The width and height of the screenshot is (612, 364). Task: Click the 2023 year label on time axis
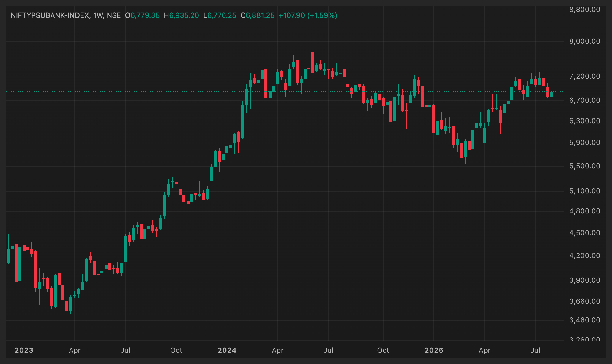24,350
